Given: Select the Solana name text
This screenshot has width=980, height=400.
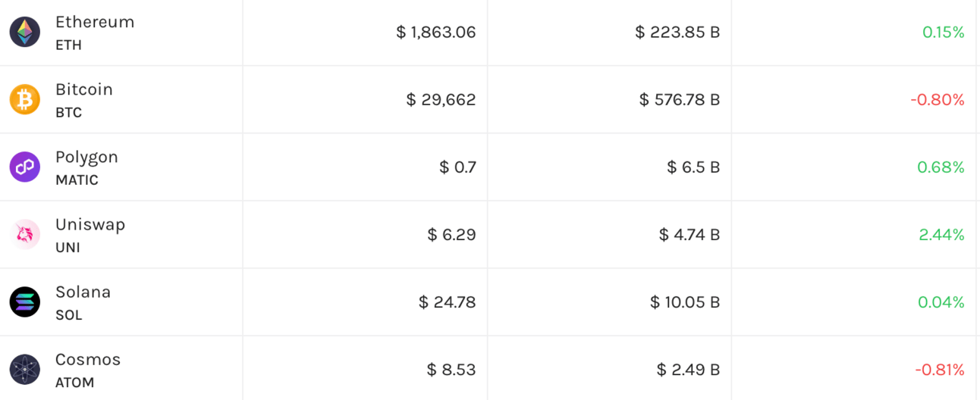Looking at the screenshot, I should [x=83, y=292].
